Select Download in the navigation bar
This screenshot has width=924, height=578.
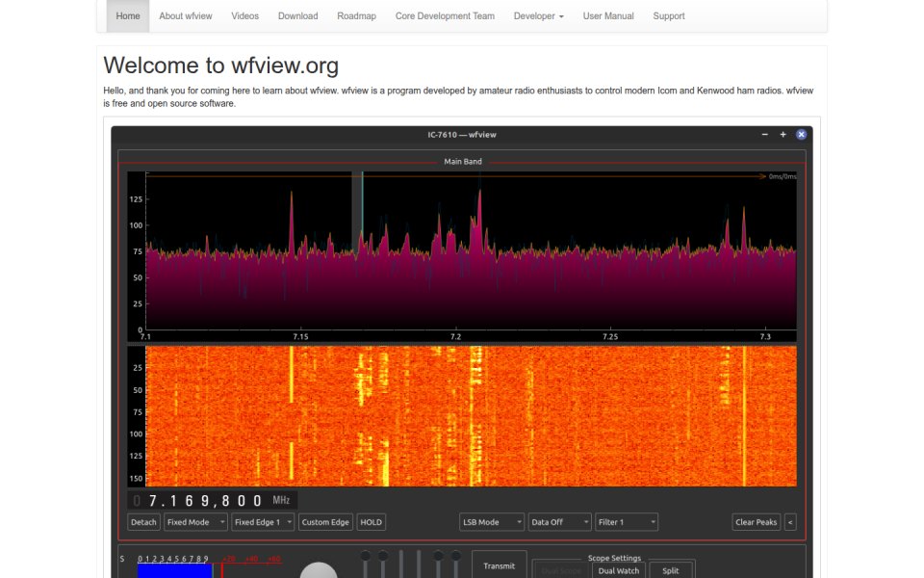[x=298, y=16]
